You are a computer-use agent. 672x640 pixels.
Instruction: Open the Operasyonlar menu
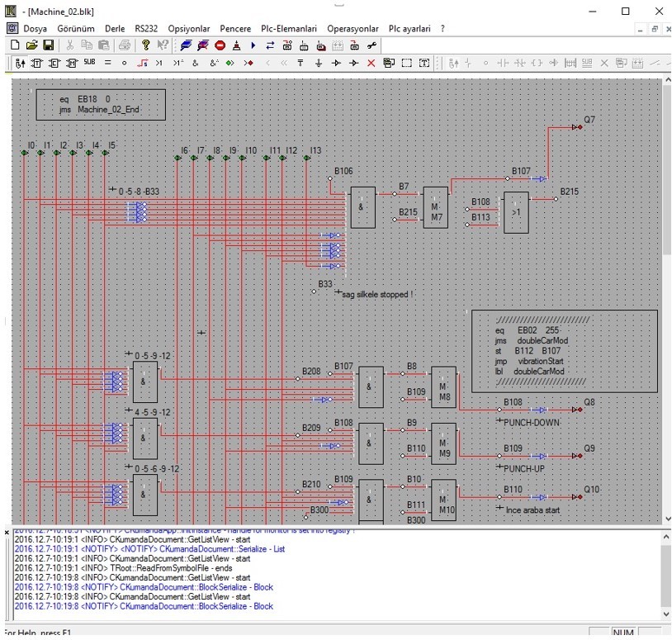[x=353, y=29]
